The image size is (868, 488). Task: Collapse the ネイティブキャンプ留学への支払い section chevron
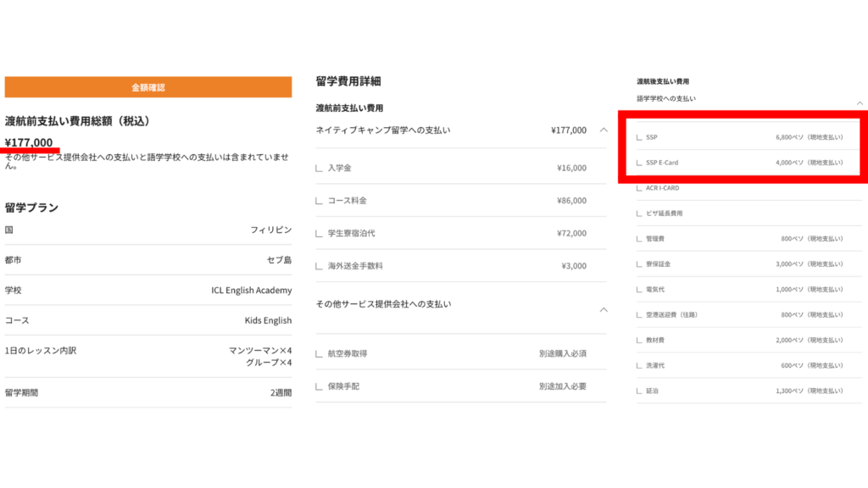pyautogui.click(x=604, y=130)
